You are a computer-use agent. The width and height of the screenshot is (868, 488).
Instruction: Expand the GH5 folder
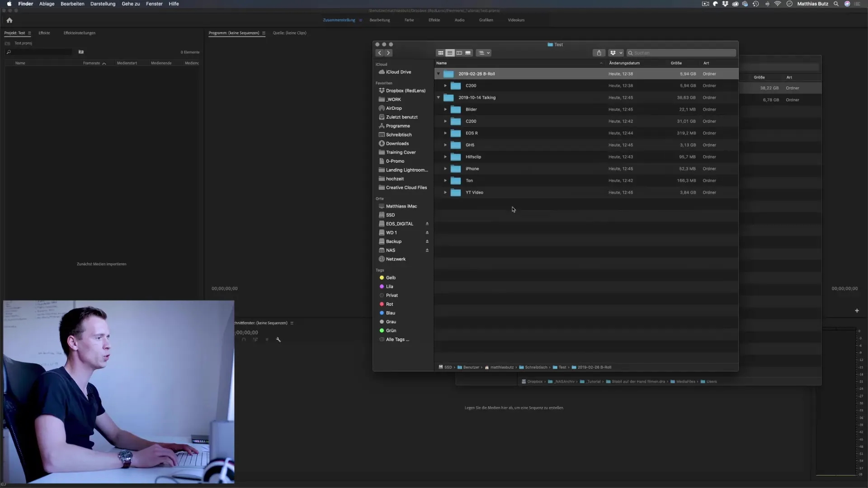click(x=445, y=145)
